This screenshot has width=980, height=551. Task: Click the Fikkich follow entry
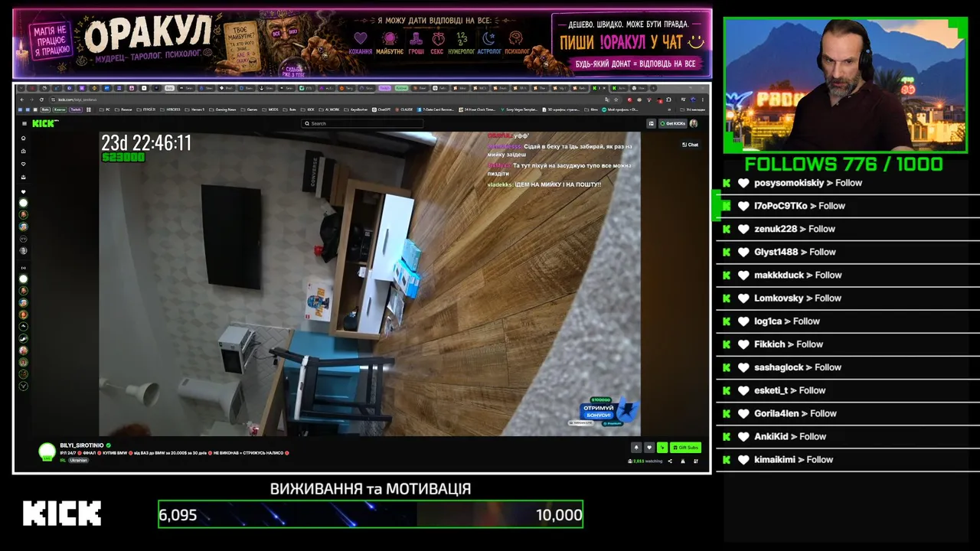[848, 344]
